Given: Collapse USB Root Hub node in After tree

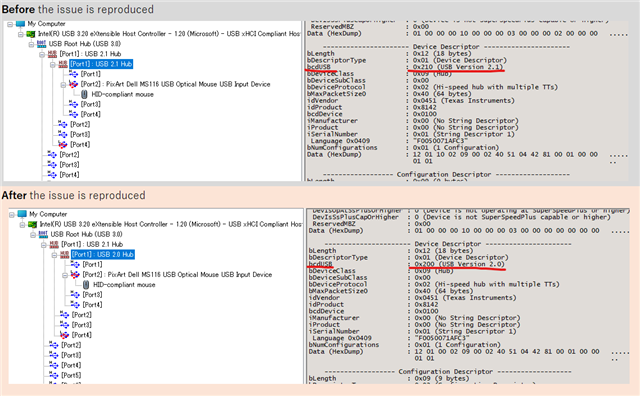Looking at the screenshot, I should click(x=33, y=235).
